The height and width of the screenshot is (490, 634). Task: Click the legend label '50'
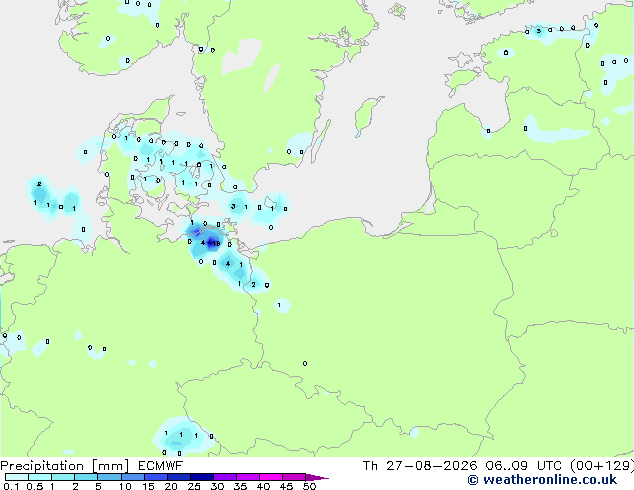click(309, 486)
